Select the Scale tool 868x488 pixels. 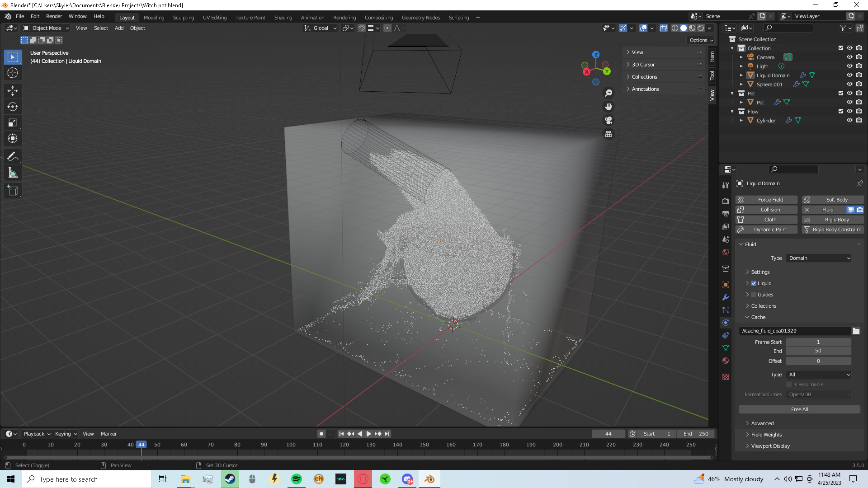(13, 122)
